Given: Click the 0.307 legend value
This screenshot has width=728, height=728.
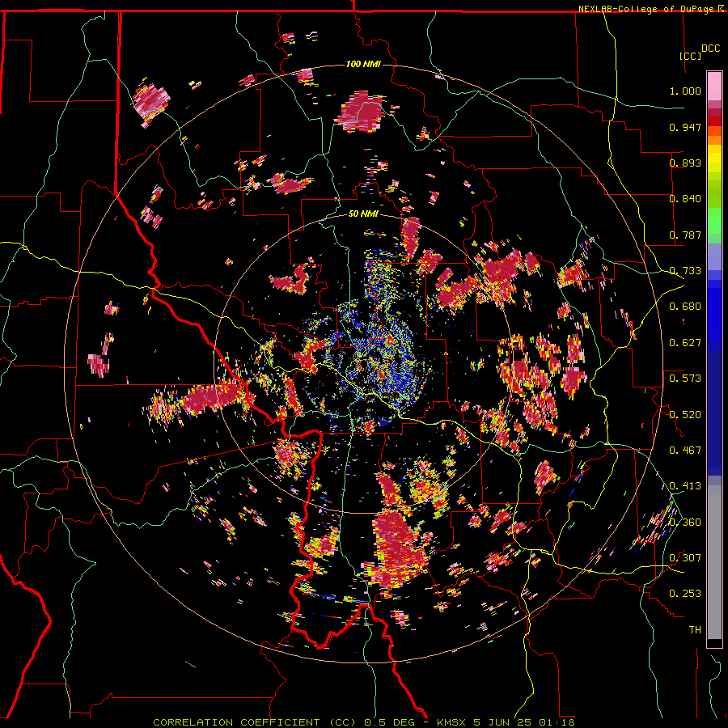Looking at the screenshot, I should point(685,557).
